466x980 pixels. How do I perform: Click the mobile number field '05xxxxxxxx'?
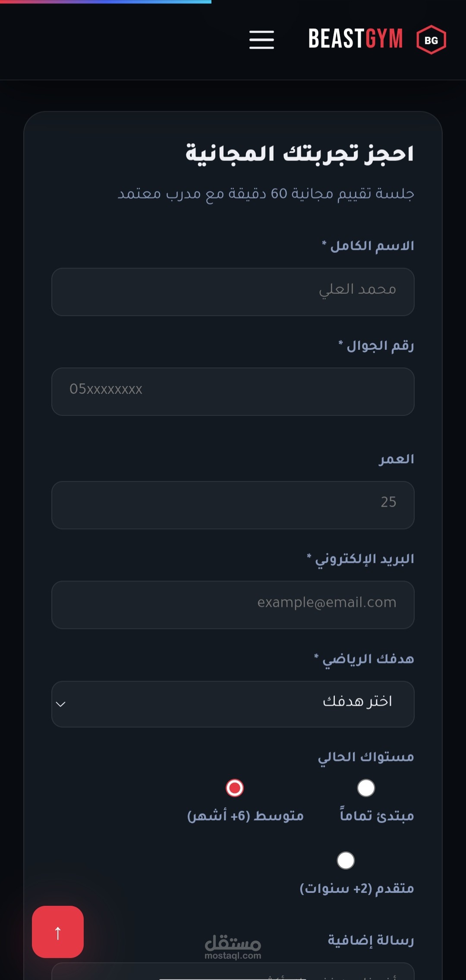pos(233,392)
